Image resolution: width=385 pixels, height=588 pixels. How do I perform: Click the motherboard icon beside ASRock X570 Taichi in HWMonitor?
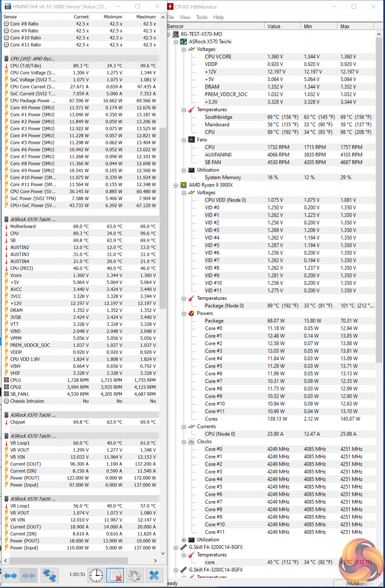point(184,42)
